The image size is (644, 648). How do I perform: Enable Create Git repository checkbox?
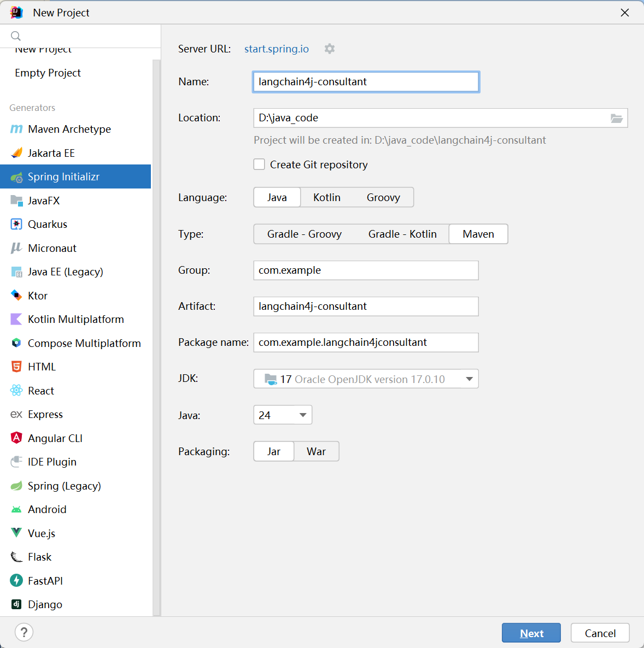(259, 164)
